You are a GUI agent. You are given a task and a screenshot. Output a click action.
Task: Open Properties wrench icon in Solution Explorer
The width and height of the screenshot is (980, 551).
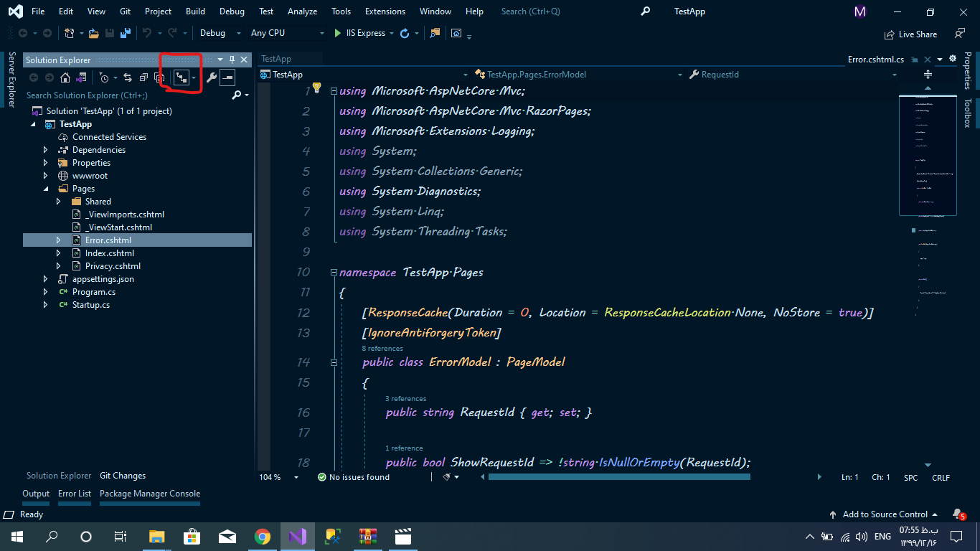[x=211, y=77]
